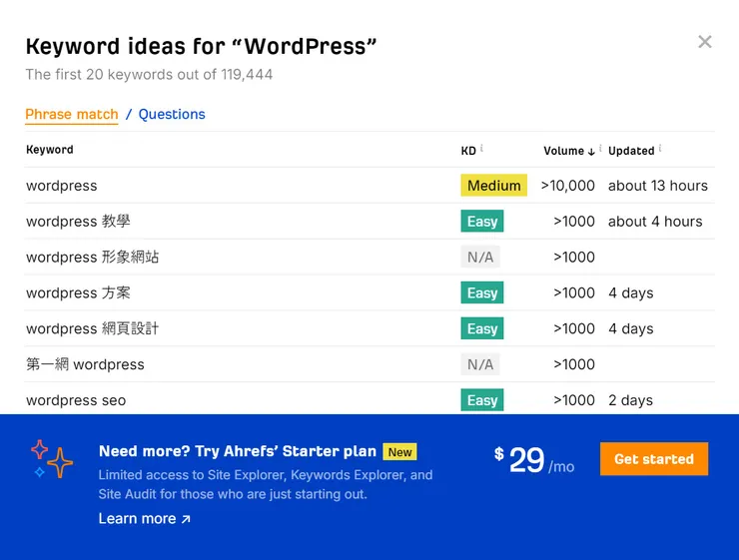
Task: Click the Updated column header
Action: 631,151
